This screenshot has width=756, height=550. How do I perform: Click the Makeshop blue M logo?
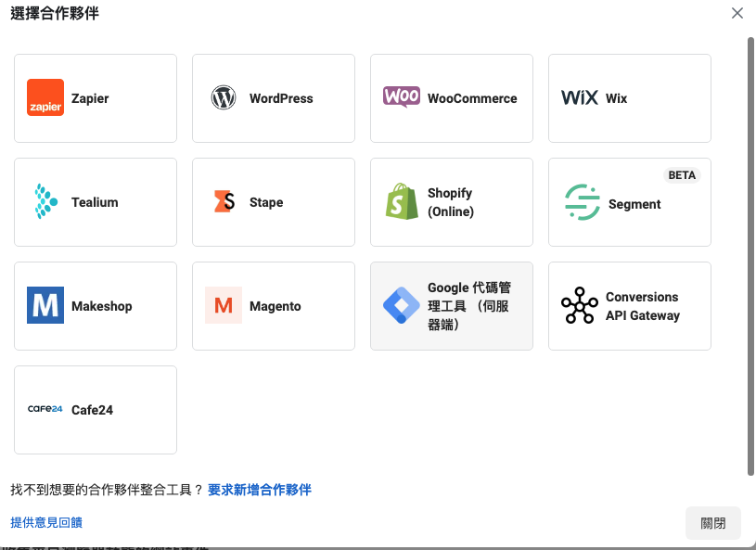click(45, 305)
